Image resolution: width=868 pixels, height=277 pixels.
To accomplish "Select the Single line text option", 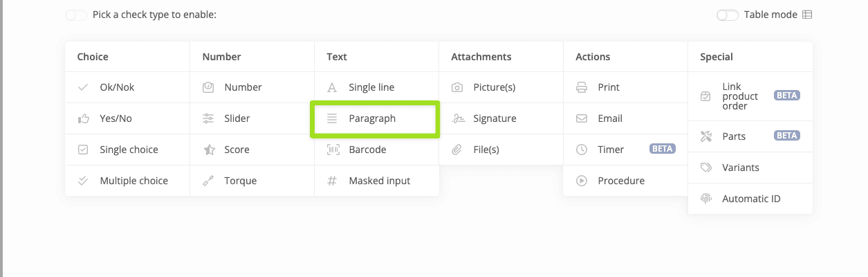I will pyautogui.click(x=371, y=87).
